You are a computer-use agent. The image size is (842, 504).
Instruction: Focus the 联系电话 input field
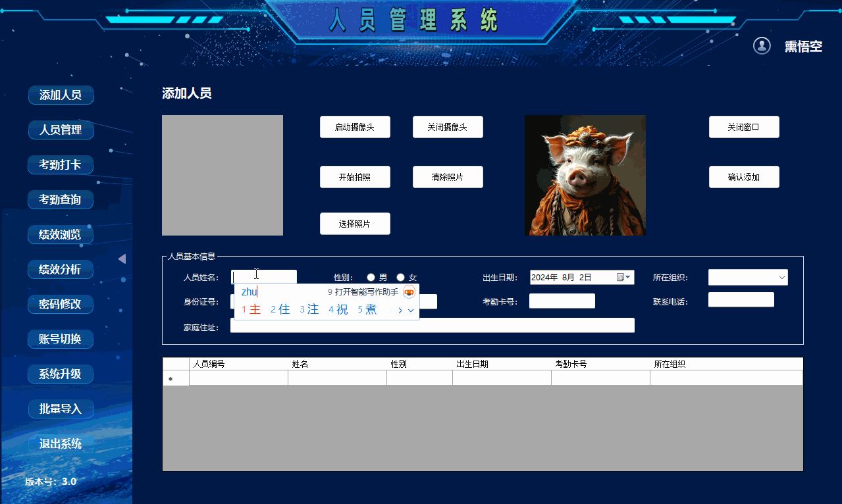tap(741, 299)
